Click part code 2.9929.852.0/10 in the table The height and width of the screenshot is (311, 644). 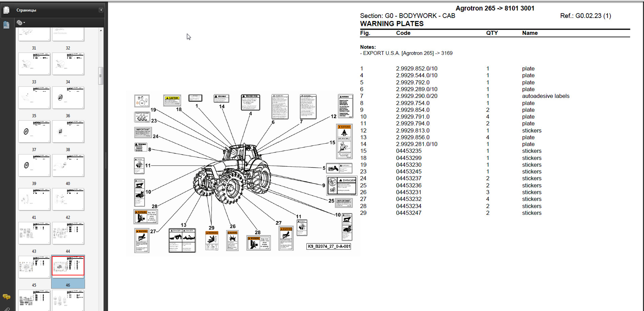[x=416, y=68]
